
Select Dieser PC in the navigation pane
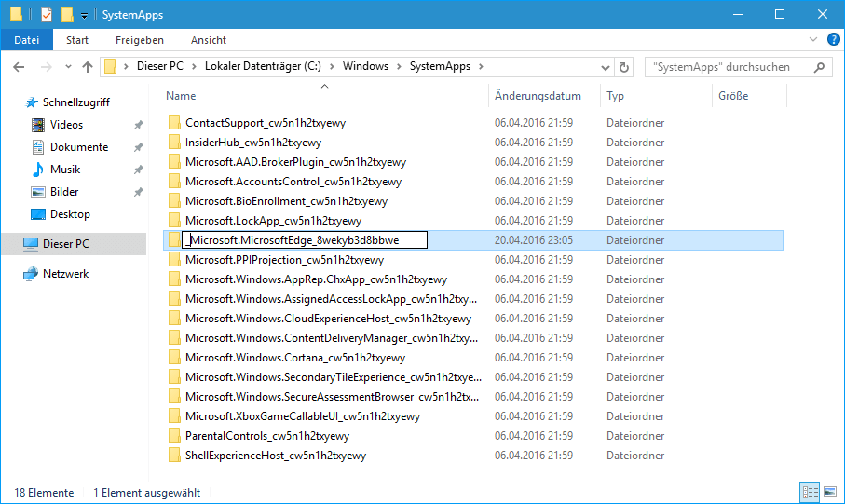pyautogui.click(x=74, y=244)
